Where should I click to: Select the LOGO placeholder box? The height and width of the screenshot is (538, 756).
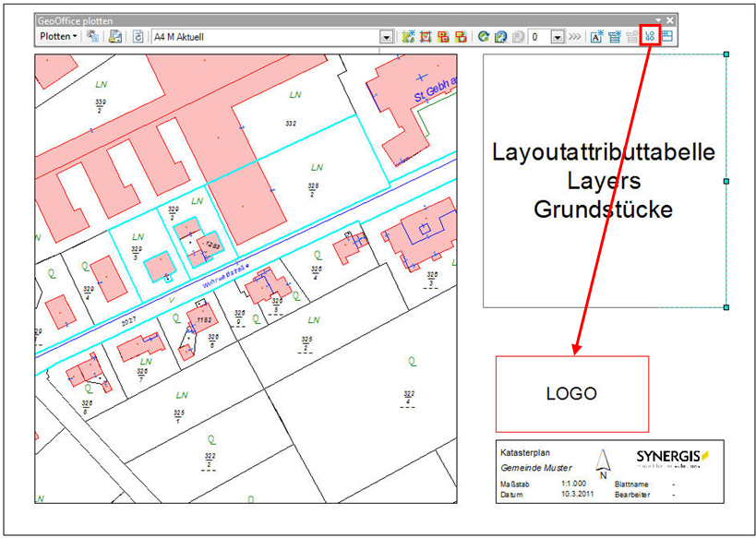[571, 394]
